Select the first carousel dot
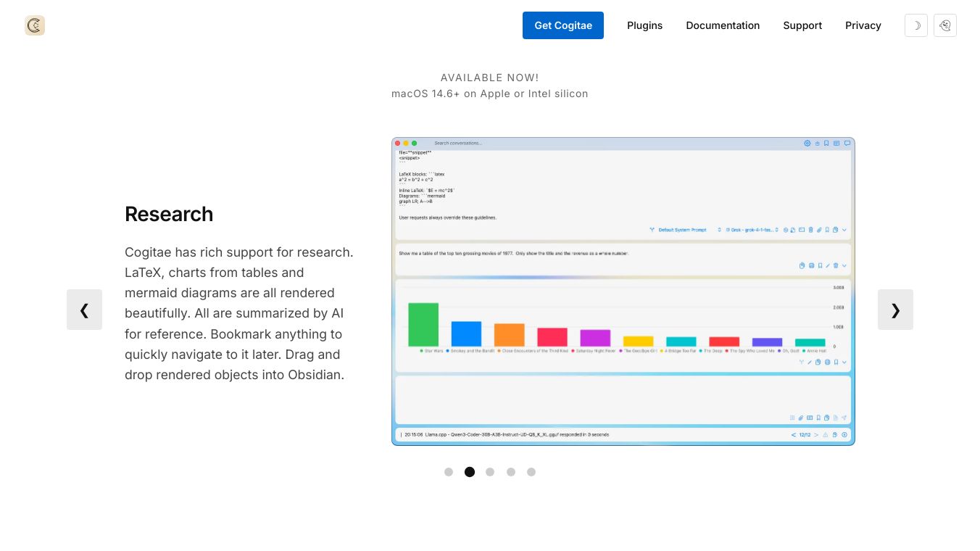Screen dimensions: 980x551 click(449, 472)
